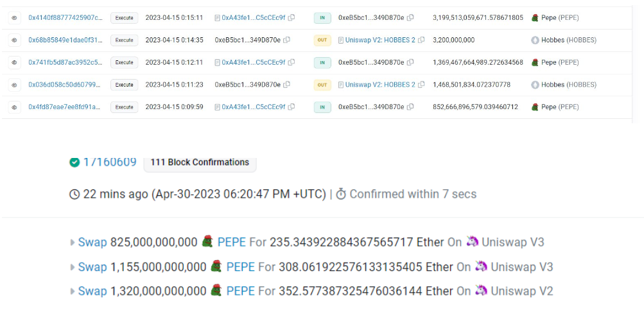Image resolution: width=644 pixels, height=314 pixels.
Task: Click the Pepe token icon in the 3,199,513,059,671 row
Action: [x=535, y=18]
